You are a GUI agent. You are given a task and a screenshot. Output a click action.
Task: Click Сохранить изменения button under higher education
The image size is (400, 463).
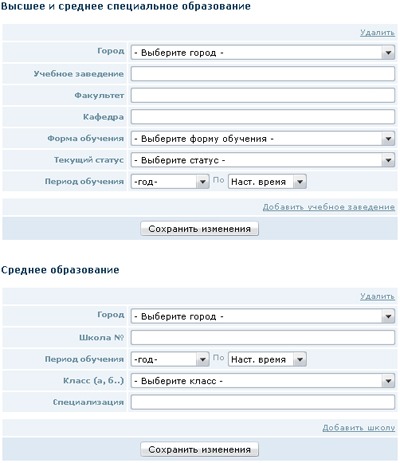(x=199, y=229)
